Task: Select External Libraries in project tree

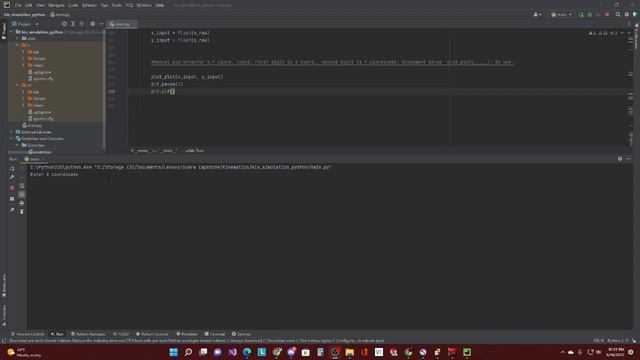Action: [36, 132]
